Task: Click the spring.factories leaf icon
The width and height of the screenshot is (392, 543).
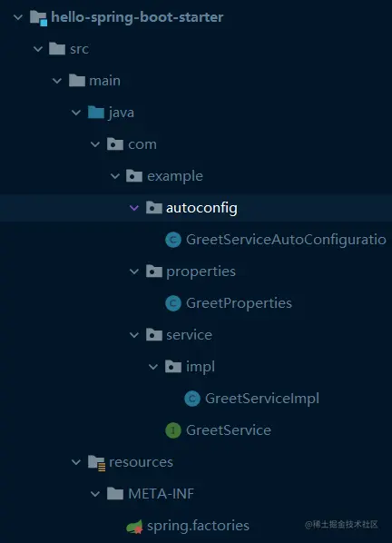Action: pyautogui.click(x=134, y=527)
